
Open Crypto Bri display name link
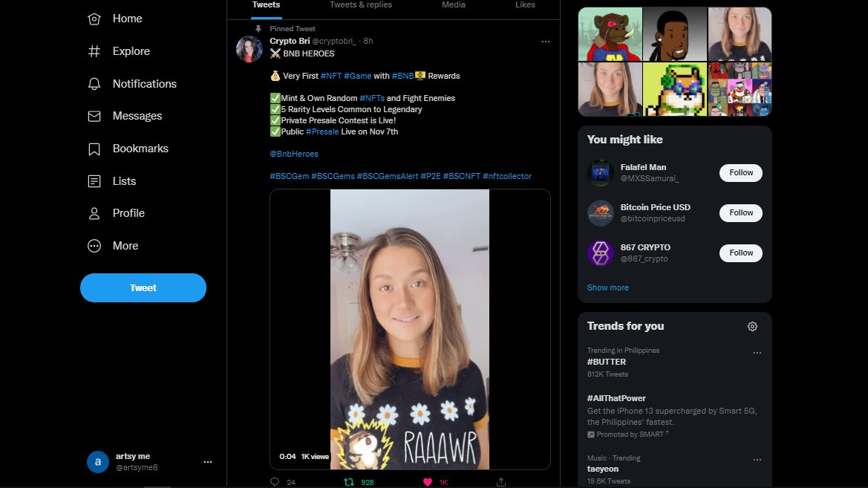pos(290,41)
